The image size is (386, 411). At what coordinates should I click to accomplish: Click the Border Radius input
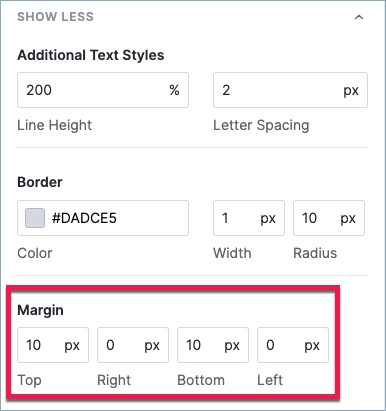[329, 218]
